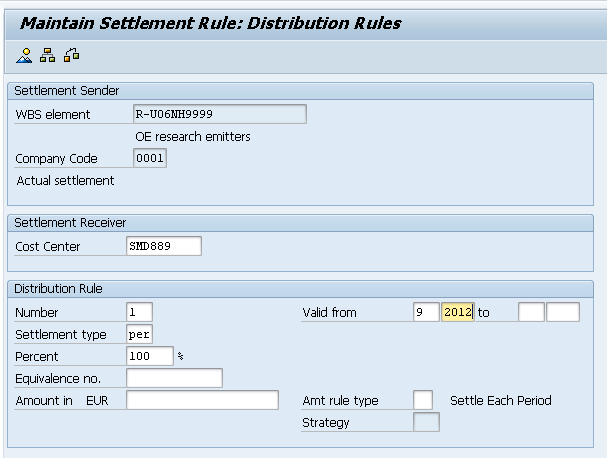607x458 pixels.
Task: Click the distribution rule Number field
Action: [x=139, y=312]
